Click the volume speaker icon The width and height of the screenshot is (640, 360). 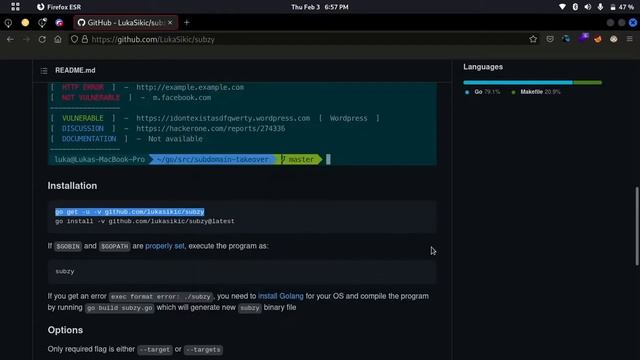pyautogui.click(x=588, y=7)
